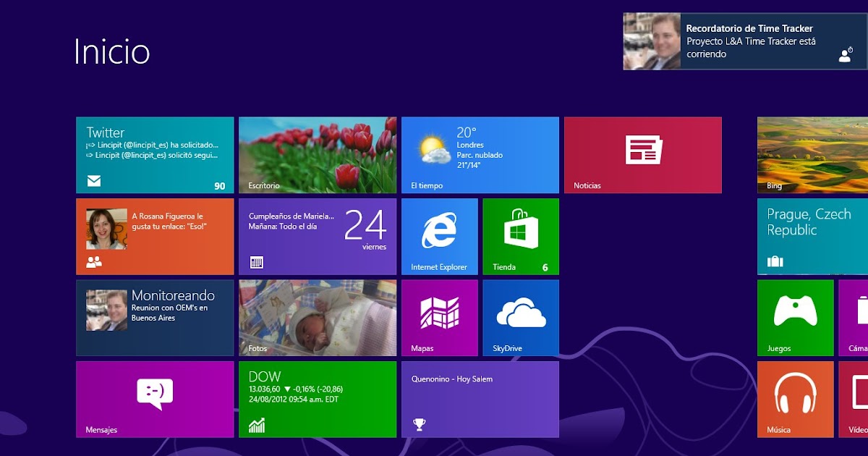Open the Fotos tile with baby photo

[x=318, y=318]
